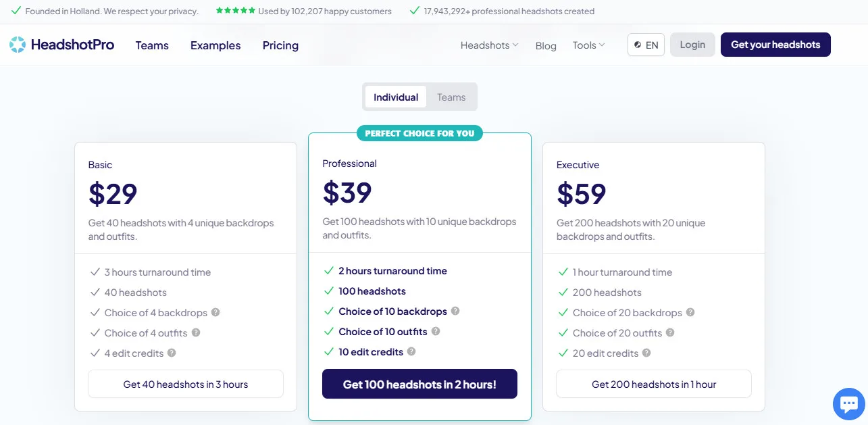This screenshot has height=425, width=868.
Task: Click Get 200 headshots in 1 hour
Action: point(653,383)
